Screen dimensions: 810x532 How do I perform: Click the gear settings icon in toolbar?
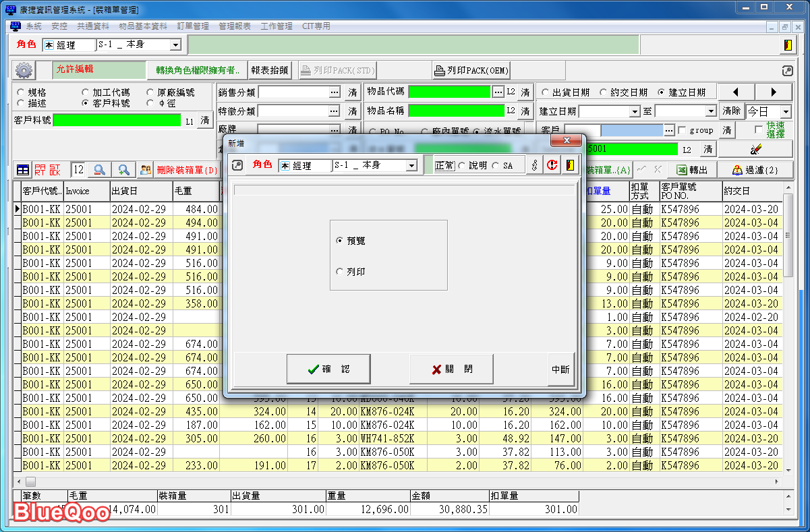point(24,70)
